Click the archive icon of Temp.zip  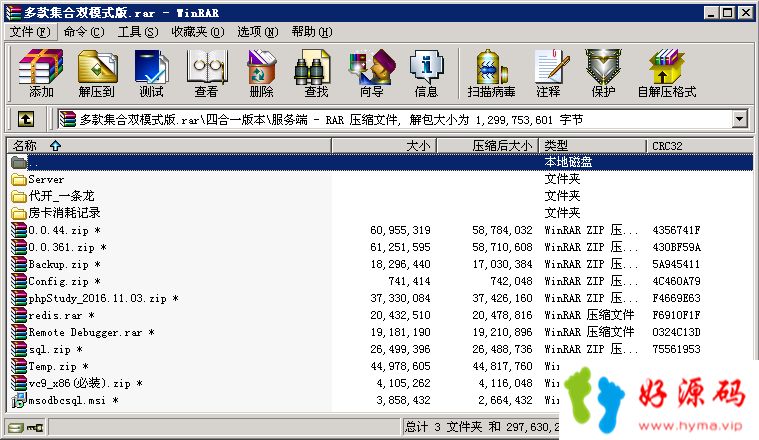(19, 366)
